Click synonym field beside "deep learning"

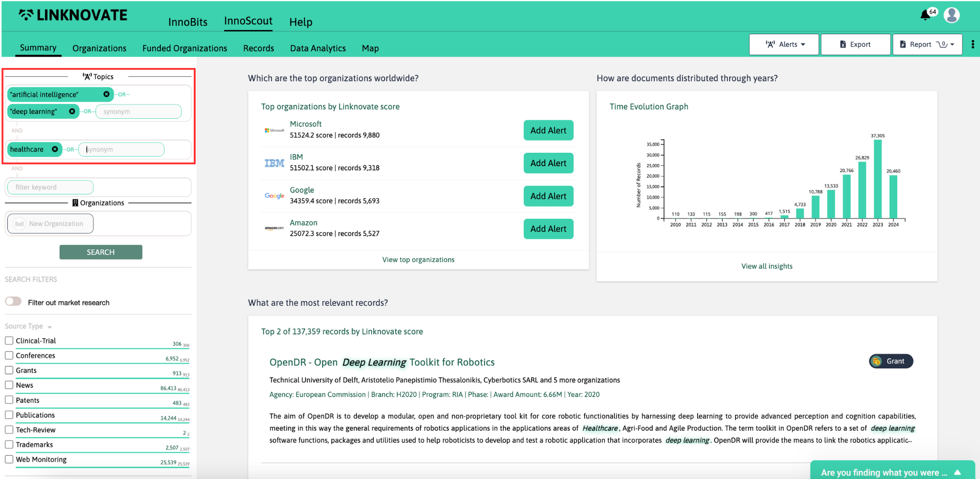pos(139,112)
